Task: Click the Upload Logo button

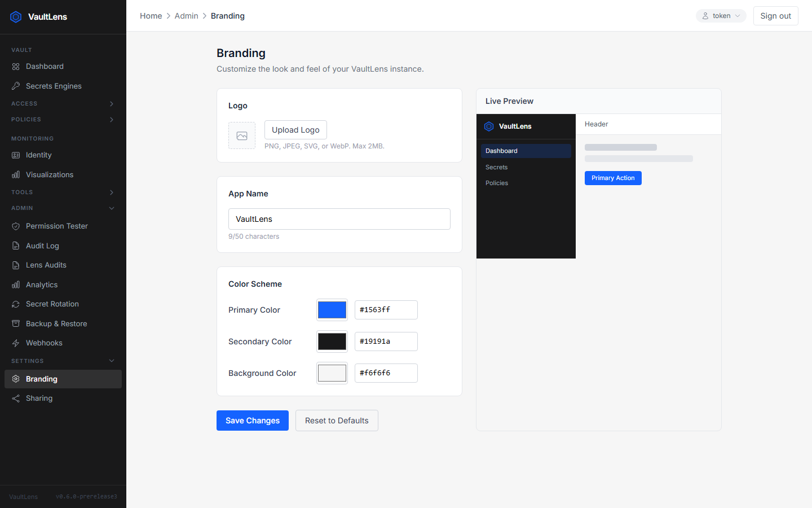Action: (x=295, y=130)
